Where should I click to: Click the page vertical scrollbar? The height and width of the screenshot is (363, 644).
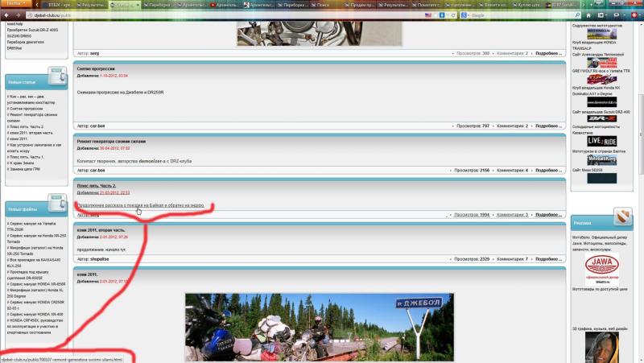pos(641,135)
